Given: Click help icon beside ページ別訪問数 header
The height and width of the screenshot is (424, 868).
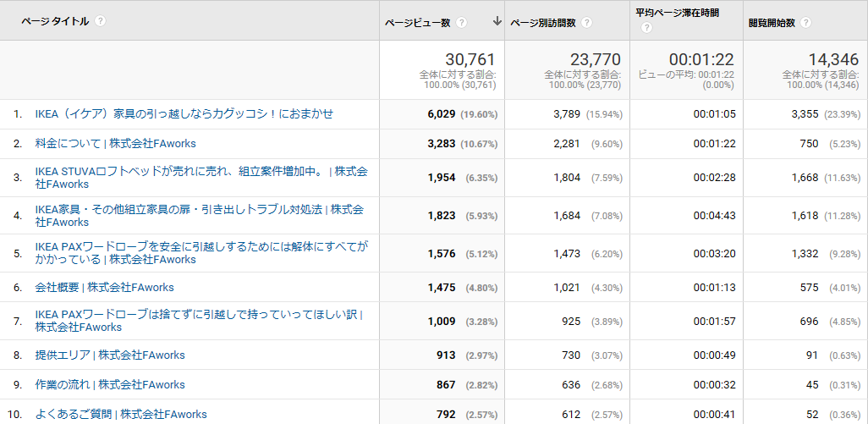Looking at the screenshot, I should coord(587,23).
